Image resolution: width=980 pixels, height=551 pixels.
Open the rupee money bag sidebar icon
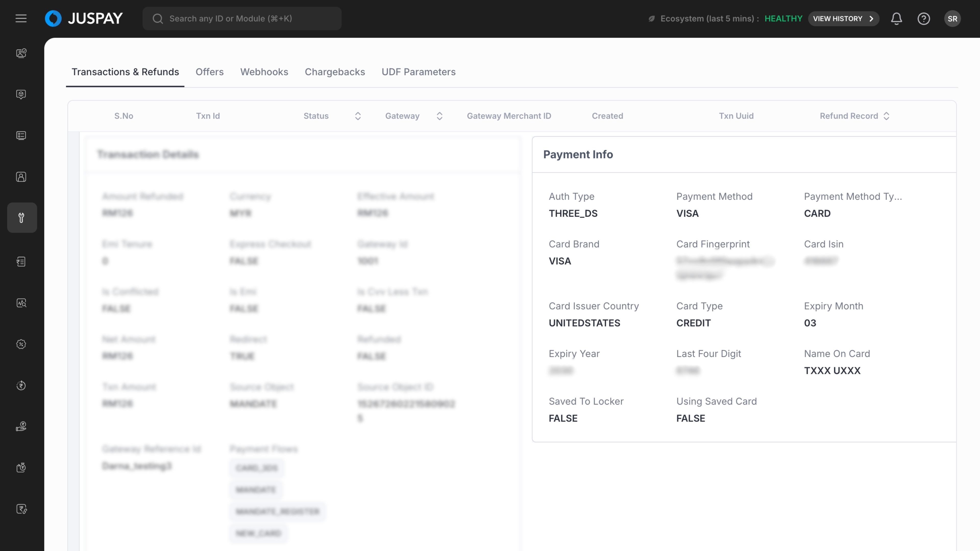point(21,468)
